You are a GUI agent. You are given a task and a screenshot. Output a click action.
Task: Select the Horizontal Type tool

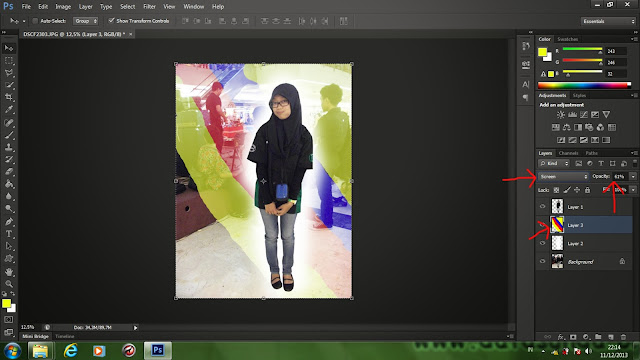[x=9, y=234]
